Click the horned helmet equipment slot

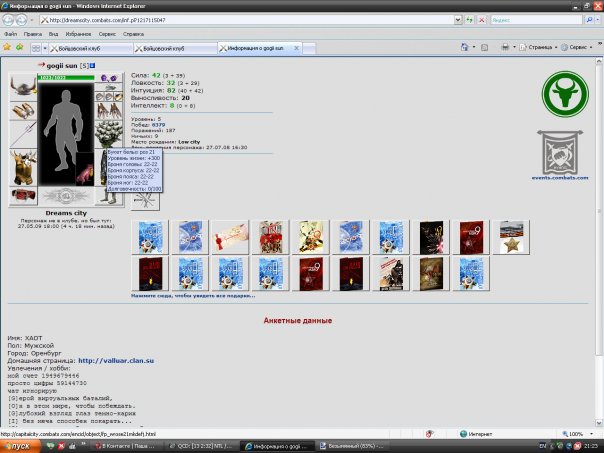[23, 86]
